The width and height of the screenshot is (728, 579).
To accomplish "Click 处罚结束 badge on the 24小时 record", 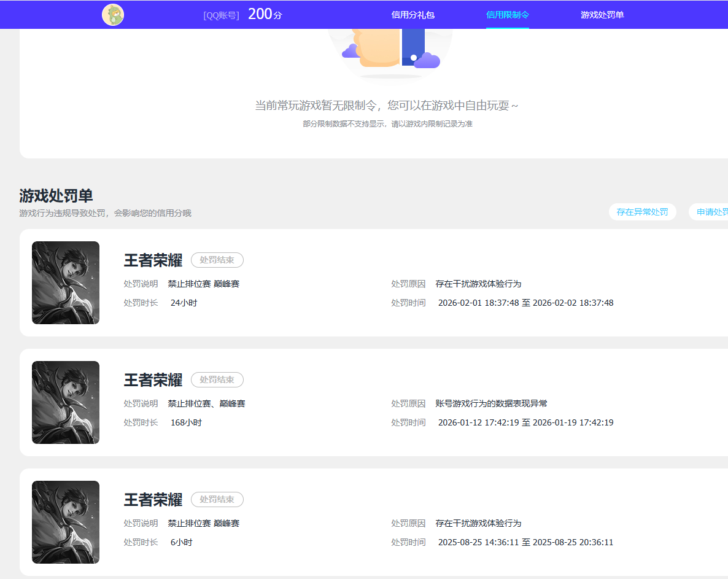I will click(217, 260).
